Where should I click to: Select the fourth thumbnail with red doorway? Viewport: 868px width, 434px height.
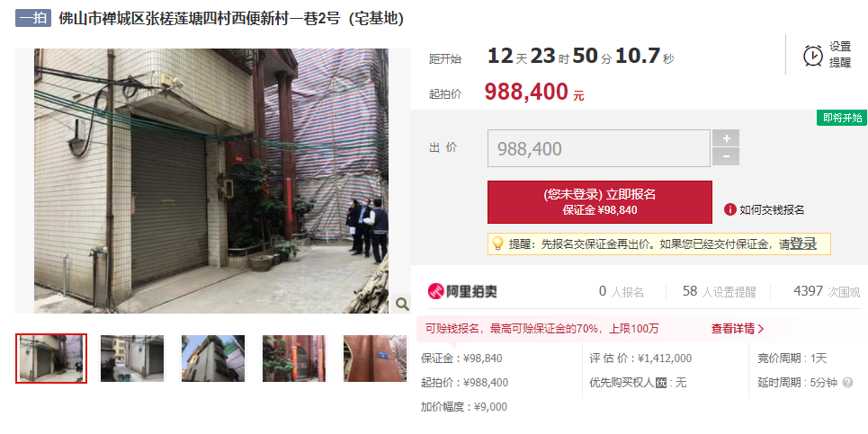point(294,359)
